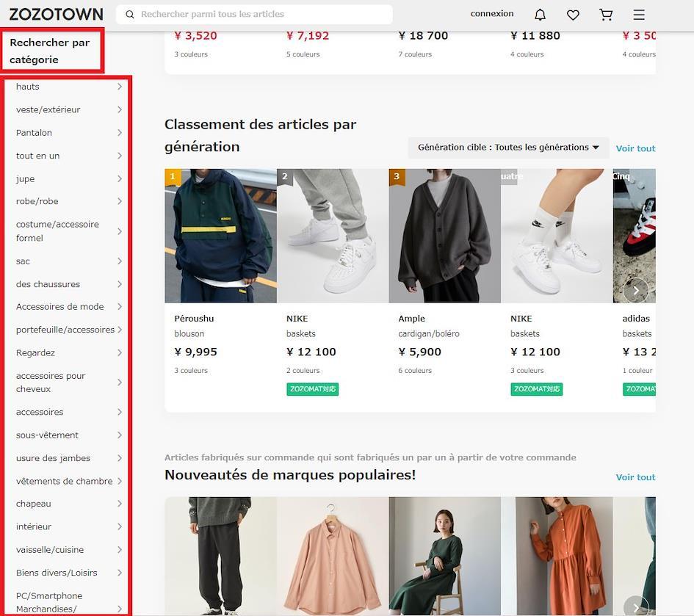Click price ¥ 9,995
The height and width of the screenshot is (616, 694).
coord(195,352)
